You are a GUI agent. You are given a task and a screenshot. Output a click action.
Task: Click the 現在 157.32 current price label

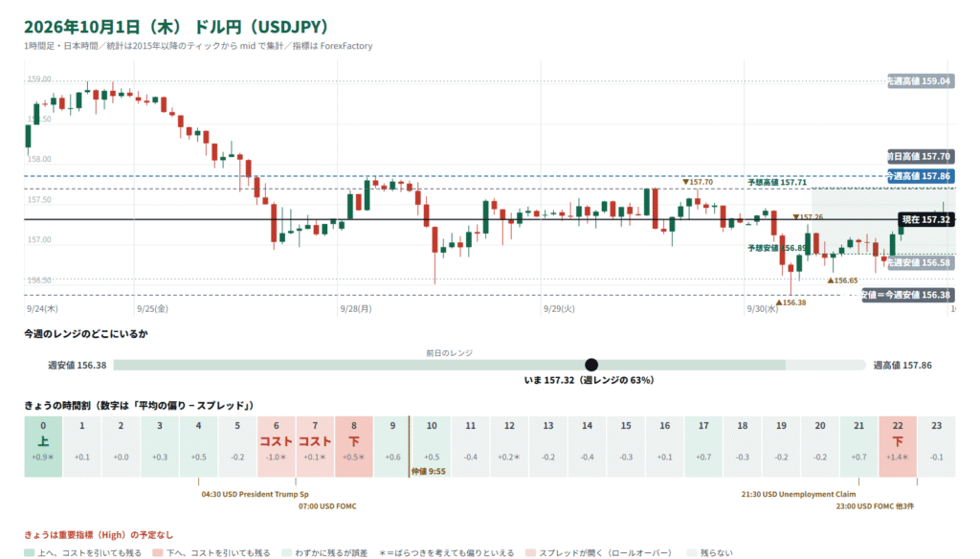926,219
